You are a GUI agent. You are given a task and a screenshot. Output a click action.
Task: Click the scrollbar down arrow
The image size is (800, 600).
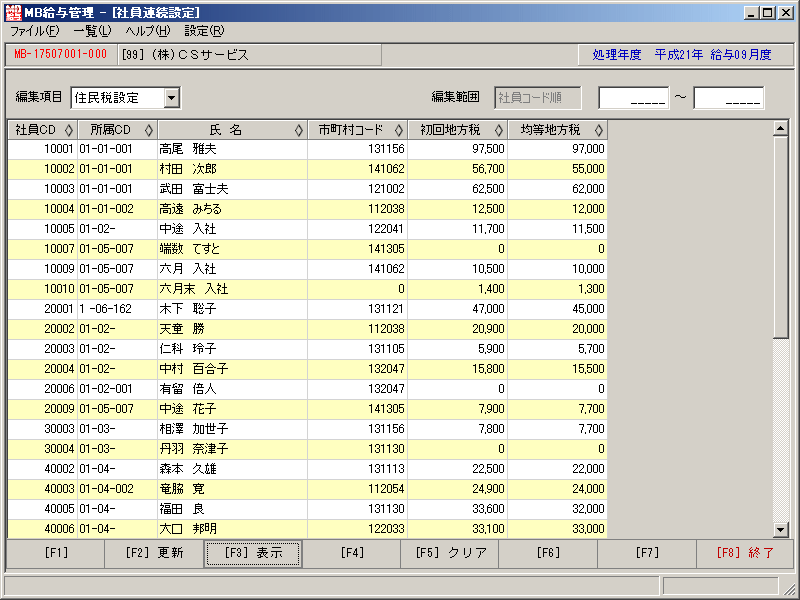coord(781,530)
